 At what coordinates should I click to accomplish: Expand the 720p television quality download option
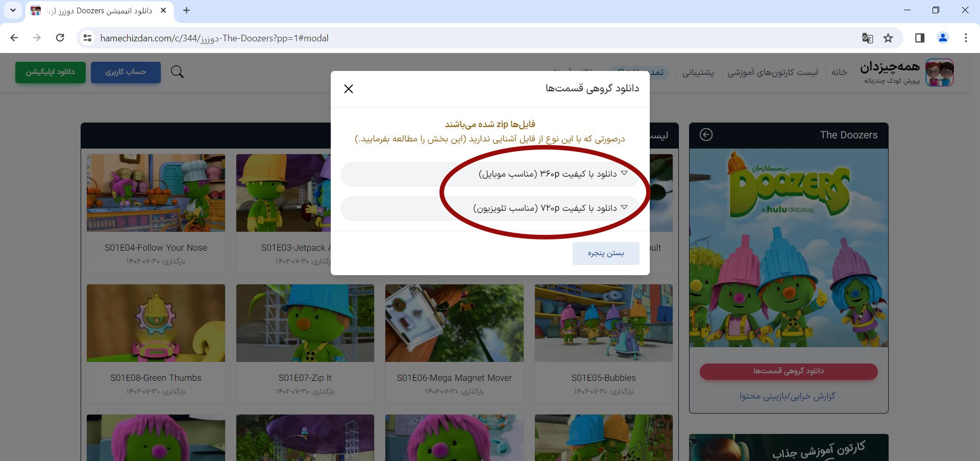pos(490,208)
